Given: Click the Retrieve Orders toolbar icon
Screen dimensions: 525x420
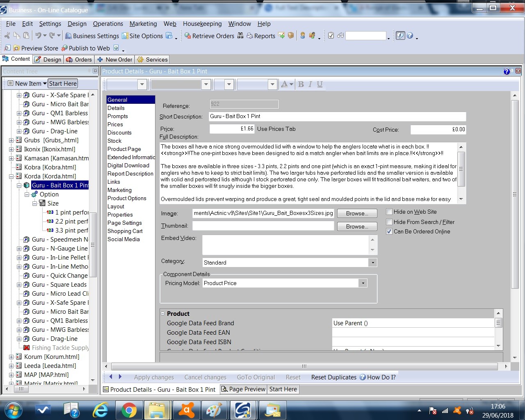Looking at the screenshot, I should tap(188, 36).
